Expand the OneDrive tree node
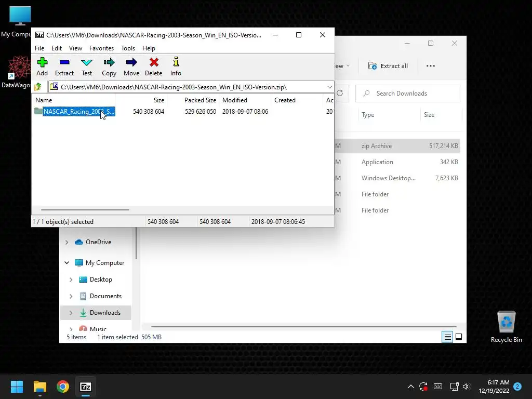The image size is (532, 399). tap(66, 242)
